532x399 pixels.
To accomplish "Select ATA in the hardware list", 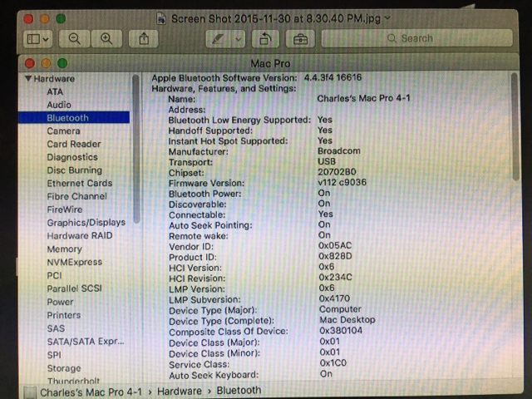I will coord(55,92).
